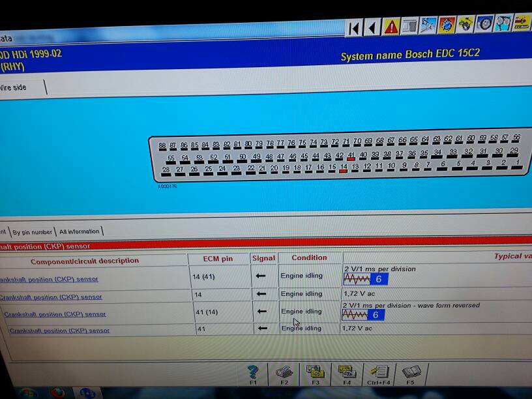Click the F1 help question mark icon
532x399 pixels.
(x=254, y=373)
